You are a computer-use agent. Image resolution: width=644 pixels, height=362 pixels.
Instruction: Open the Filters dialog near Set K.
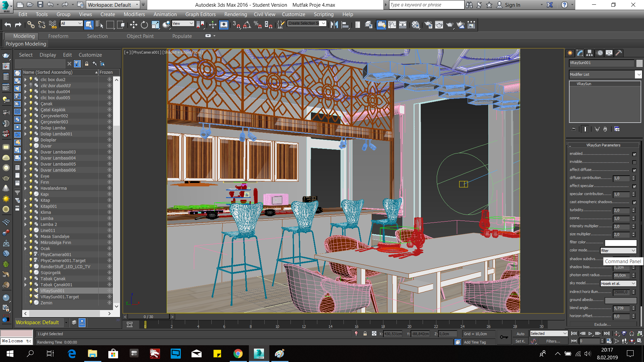(x=553, y=341)
